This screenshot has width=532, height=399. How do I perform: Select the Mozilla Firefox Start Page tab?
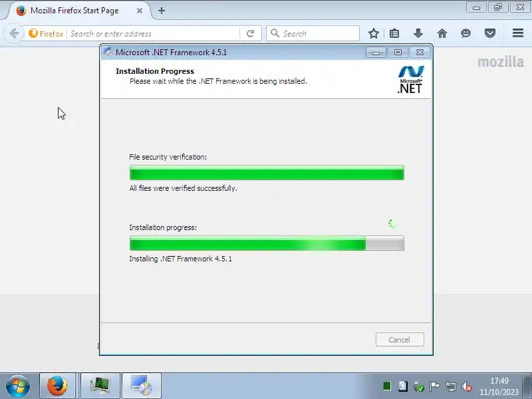tap(78, 11)
